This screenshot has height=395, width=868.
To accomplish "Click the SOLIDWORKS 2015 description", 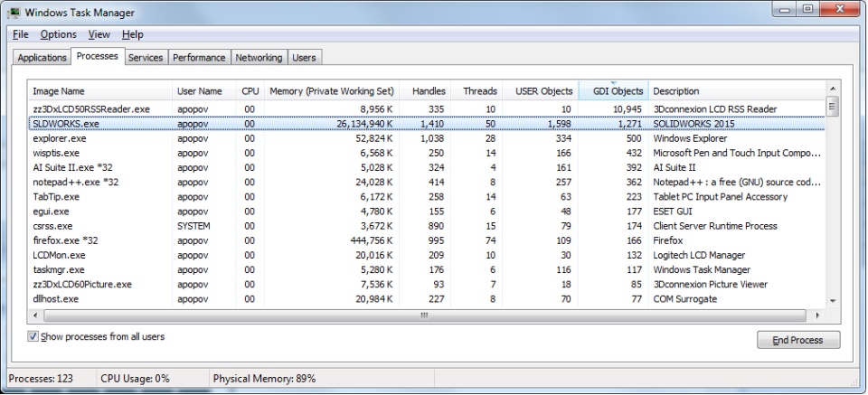I will [x=694, y=124].
